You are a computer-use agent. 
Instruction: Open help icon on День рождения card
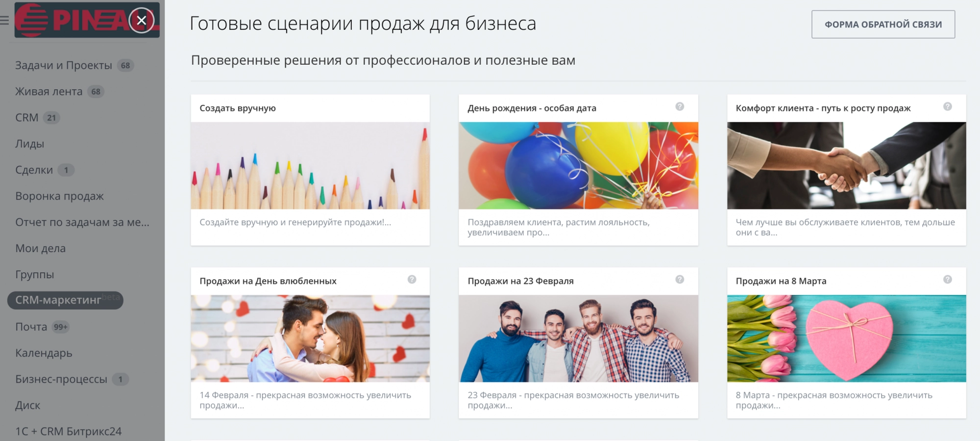point(680,106)
